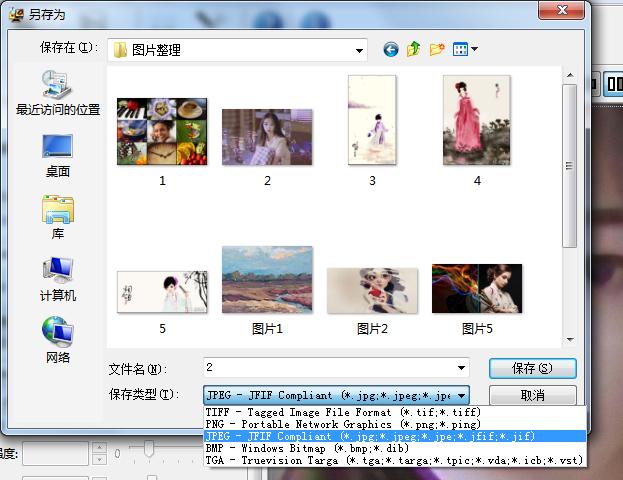Click the Save button
Screen dimensions: 623x480
532,368
